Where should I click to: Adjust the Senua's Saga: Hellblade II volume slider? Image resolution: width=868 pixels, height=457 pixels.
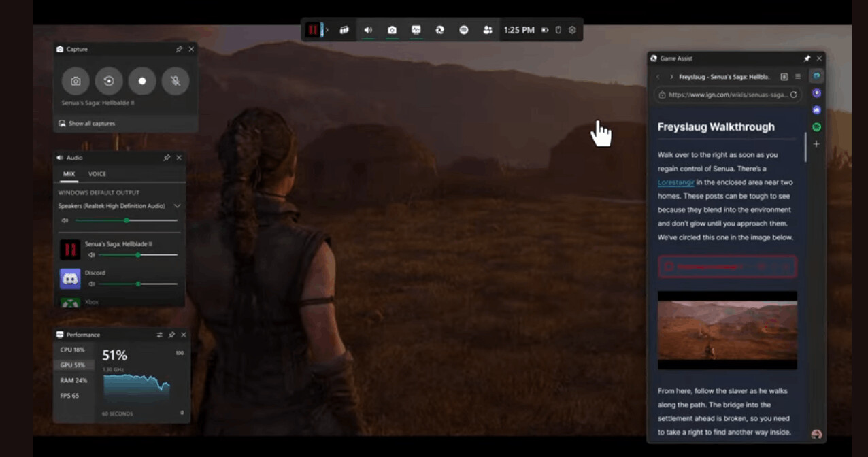(x=138, y=255)
